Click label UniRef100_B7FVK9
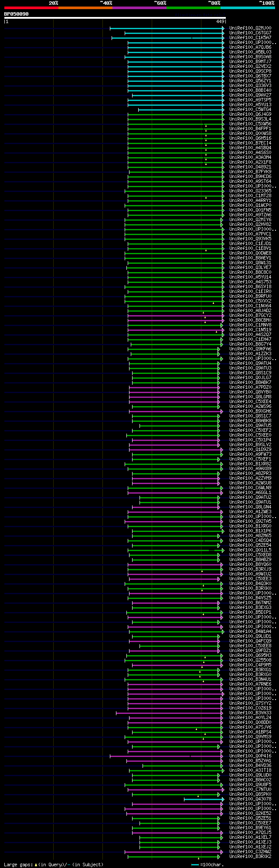This screenshot has width=279, height=868. click(x=250, y=172)
